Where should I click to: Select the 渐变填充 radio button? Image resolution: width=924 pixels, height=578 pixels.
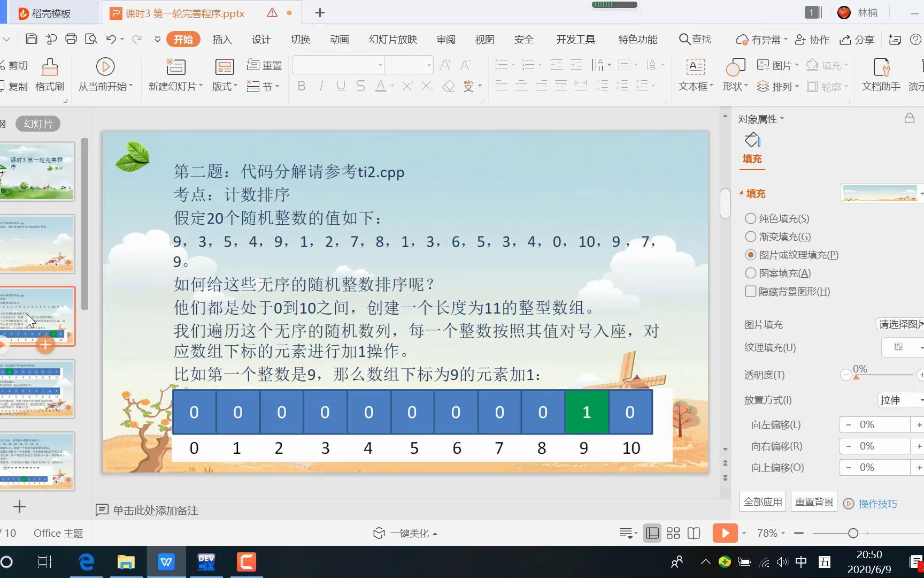751,237
